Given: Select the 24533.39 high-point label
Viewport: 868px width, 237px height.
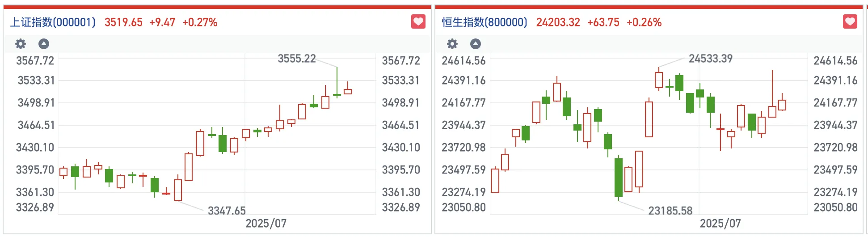Looking at the screenshot, I should pos(710,59).
